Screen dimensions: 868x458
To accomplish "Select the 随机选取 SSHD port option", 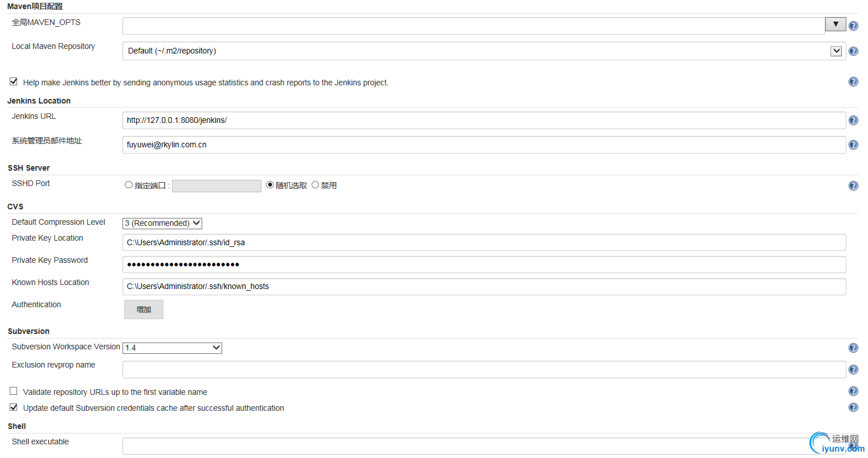I will pos(270,185).
